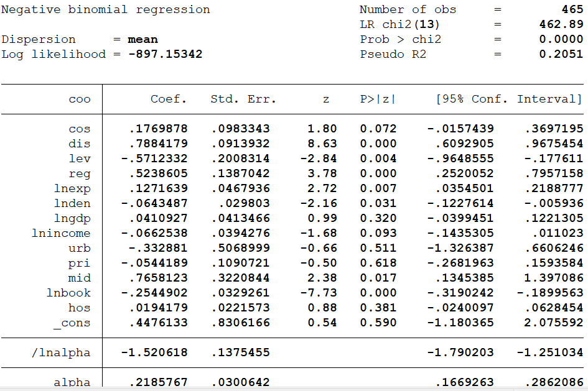Click the variable name 'reg'
This screenshot has height=391, width=588.
[80, 174]
